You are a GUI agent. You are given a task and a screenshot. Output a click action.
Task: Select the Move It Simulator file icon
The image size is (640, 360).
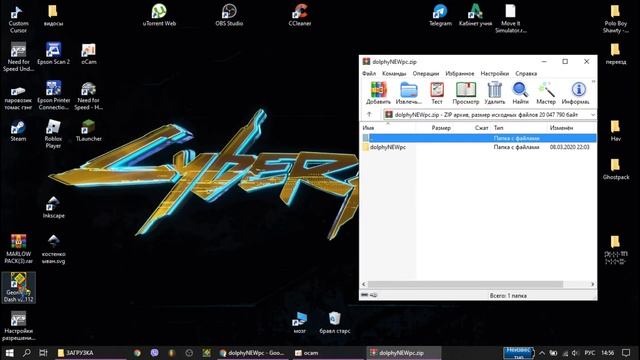[x=511, y=19]
